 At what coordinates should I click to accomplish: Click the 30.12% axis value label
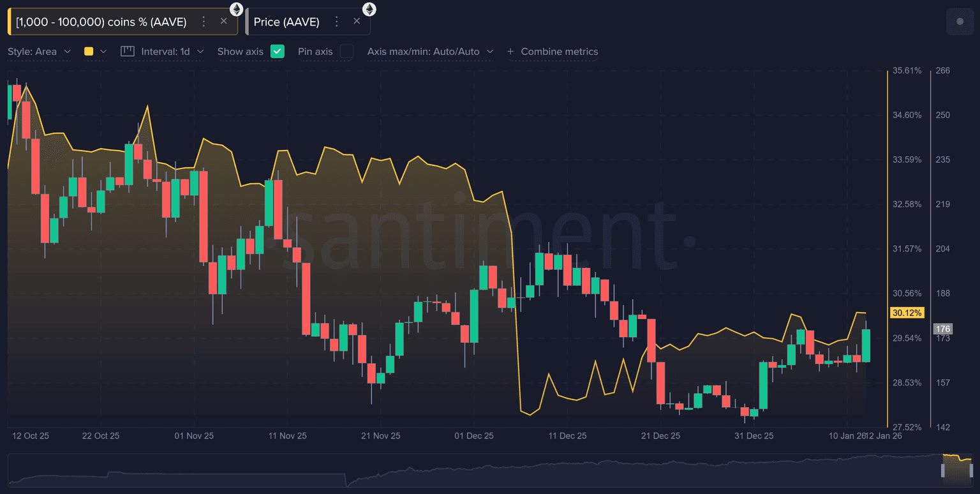[x=907, y=313]
